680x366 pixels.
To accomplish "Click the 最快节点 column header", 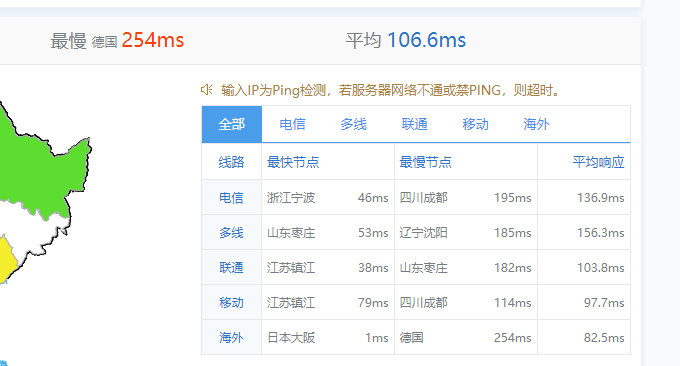I will [293, 162].
